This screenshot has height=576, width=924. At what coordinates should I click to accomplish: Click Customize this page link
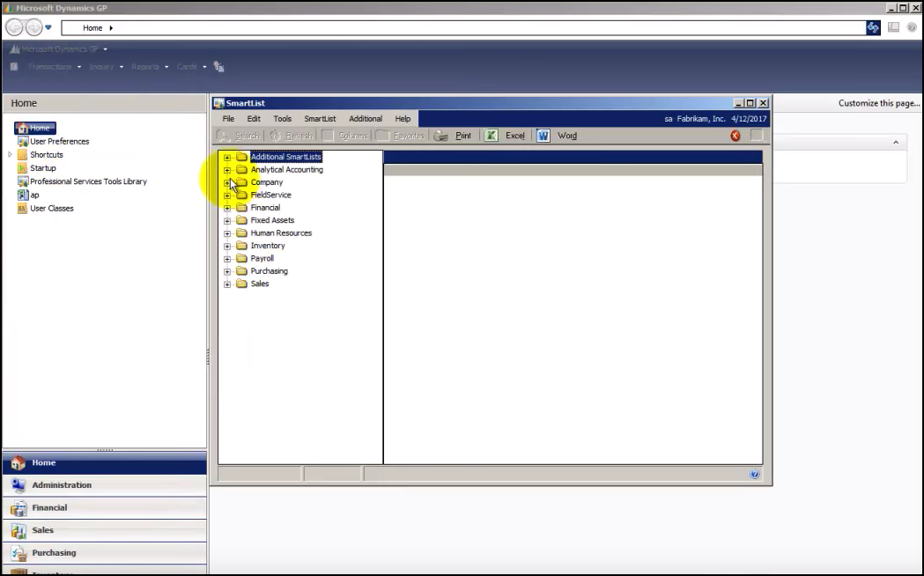(878, 103)
